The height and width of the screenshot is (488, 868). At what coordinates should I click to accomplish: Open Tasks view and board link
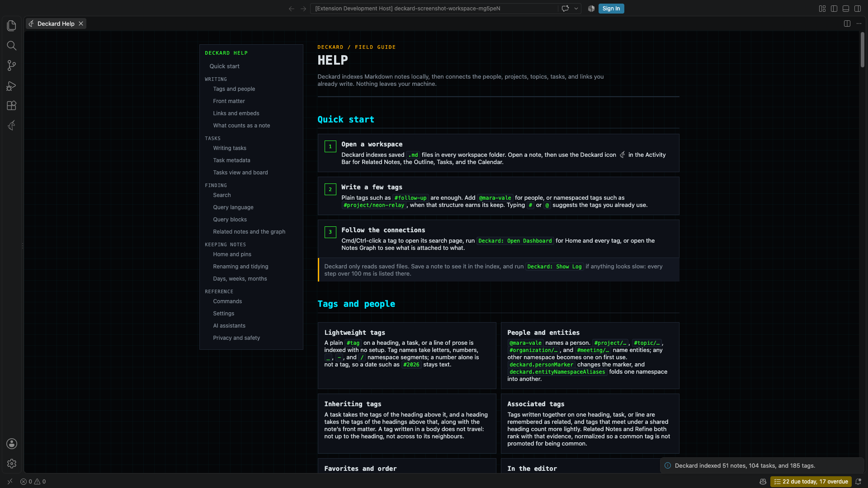click(x=240, y=173)
